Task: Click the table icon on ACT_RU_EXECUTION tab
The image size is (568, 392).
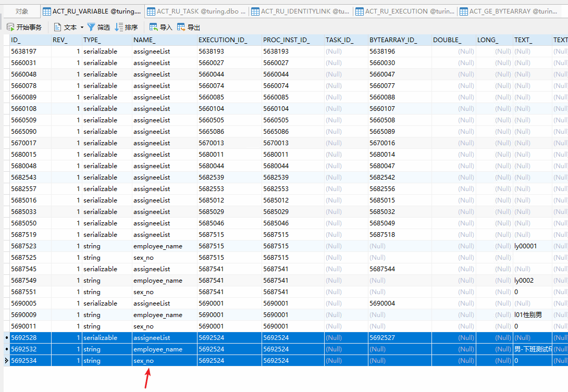Action: [x=360, y=11]
